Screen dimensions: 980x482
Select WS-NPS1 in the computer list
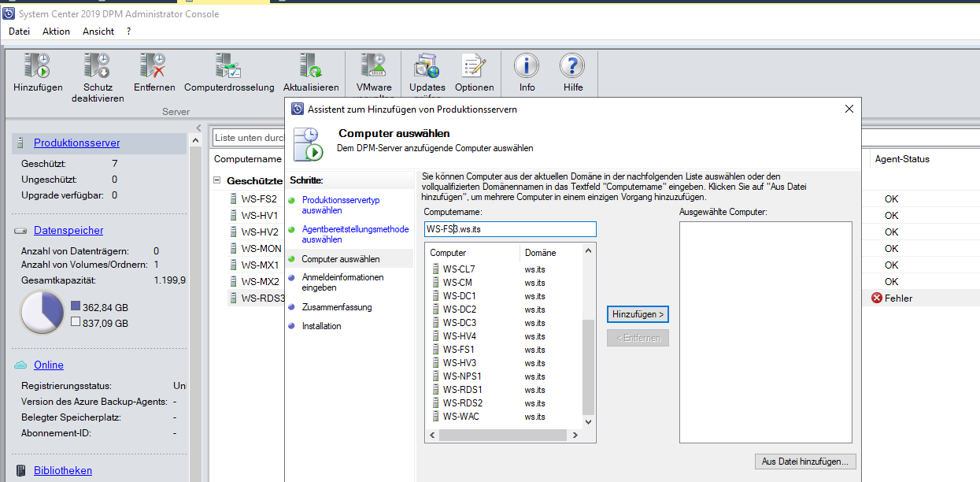[x=462, y=376]
